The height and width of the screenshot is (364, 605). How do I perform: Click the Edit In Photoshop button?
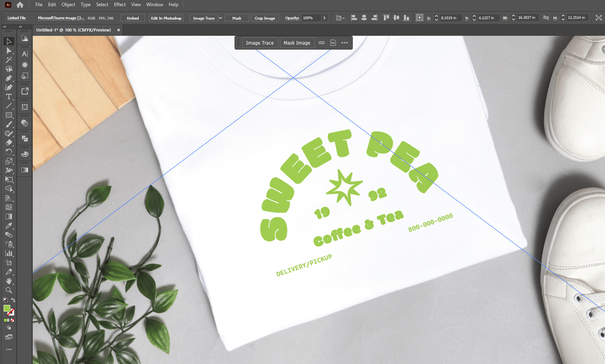167,17
